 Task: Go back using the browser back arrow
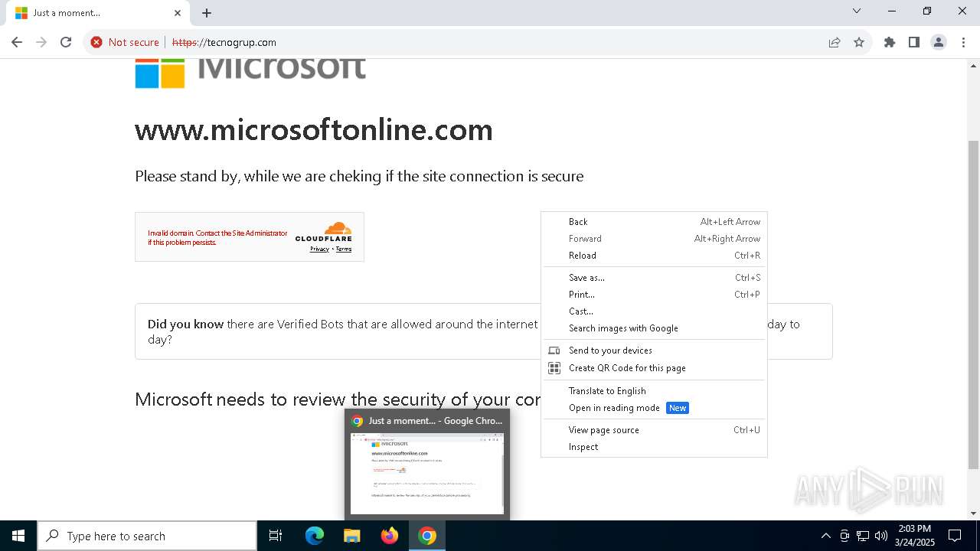coord(17,42)
